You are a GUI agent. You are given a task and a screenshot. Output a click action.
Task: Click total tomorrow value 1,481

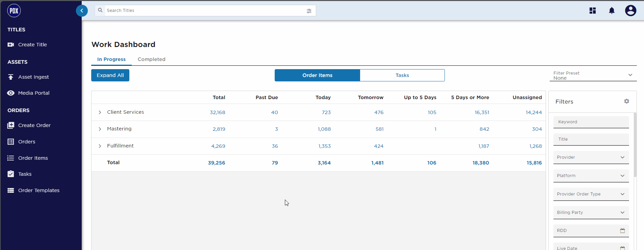tap(377, 163)
